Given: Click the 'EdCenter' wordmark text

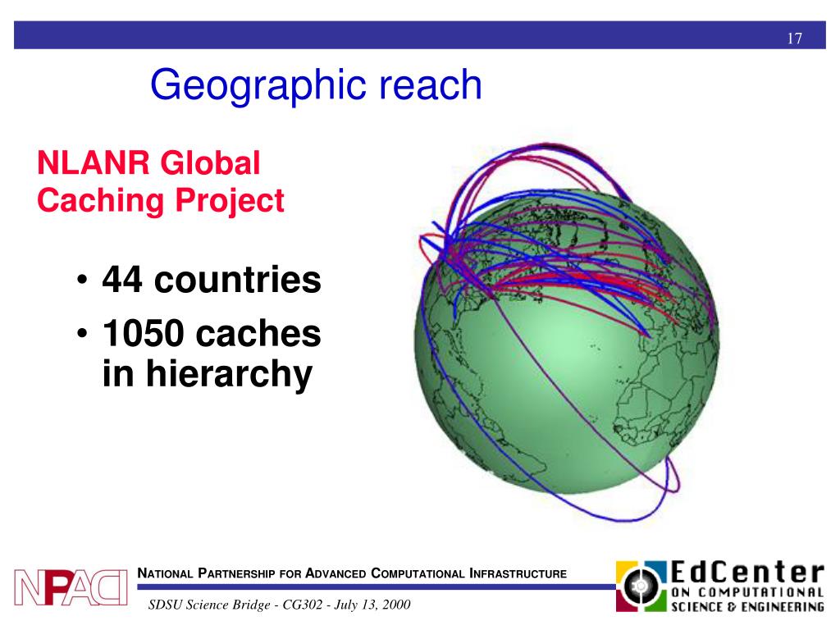Looking at the screenshot, I should tap(747, 572).
